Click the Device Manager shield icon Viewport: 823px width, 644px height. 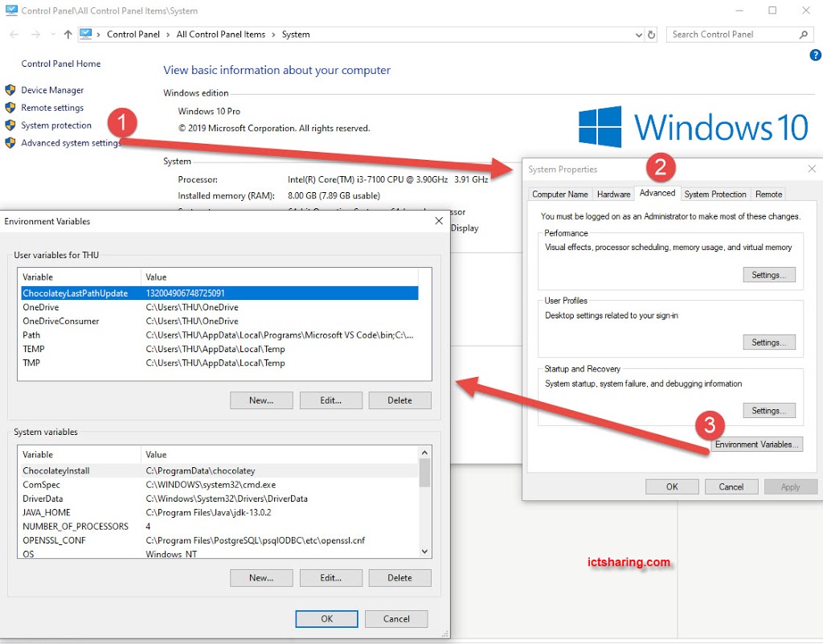[x=10, y=90]
